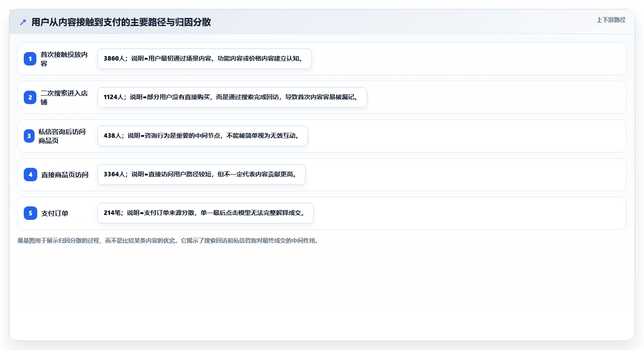Click the 3364人 description box
Viewport: 644px width, 350px height.
[202, 175]
